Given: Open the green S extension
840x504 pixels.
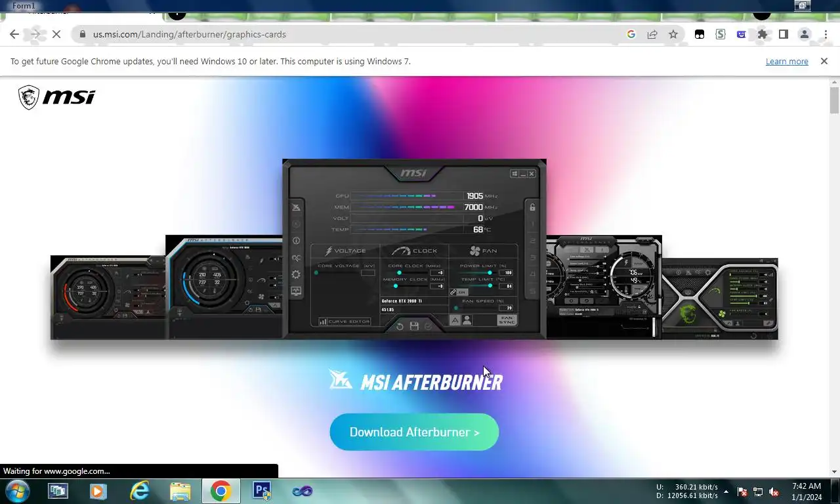Looking at the screenshot, I should pyautogui.click(x=721, y=34).
